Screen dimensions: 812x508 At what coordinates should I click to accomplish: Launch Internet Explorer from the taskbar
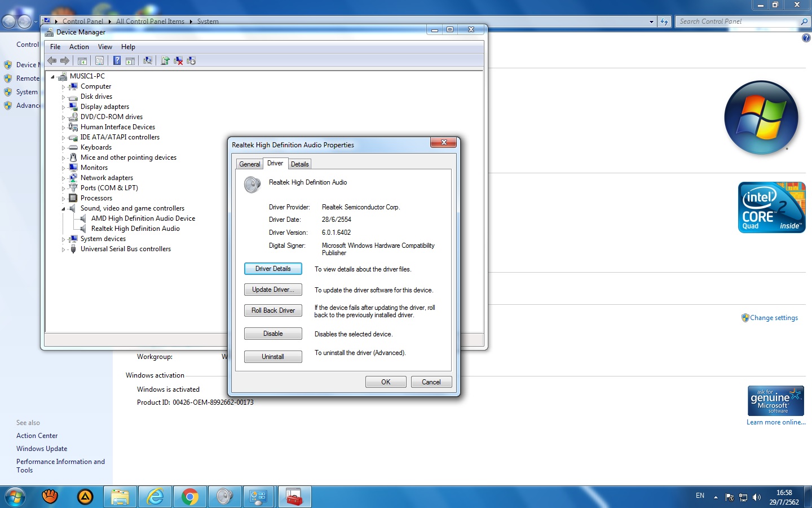(155, 497)
